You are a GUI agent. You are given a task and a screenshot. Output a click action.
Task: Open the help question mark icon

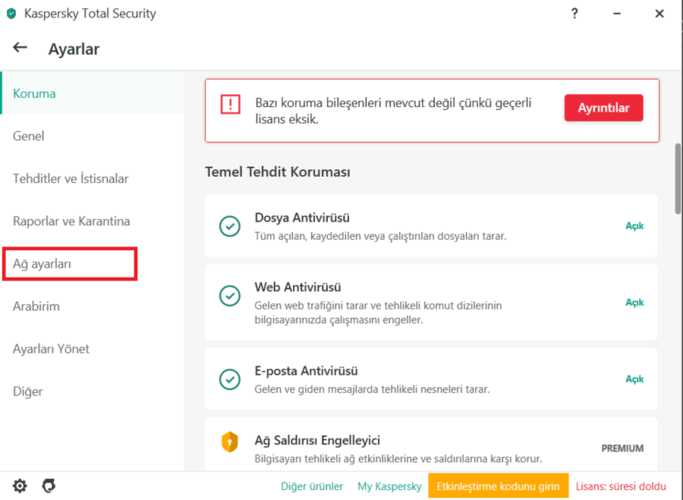pyautogui.click(x=575, y=14)
